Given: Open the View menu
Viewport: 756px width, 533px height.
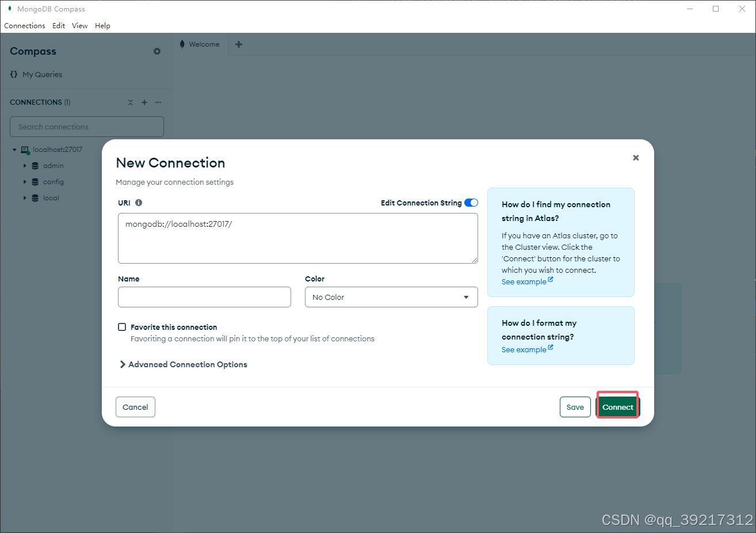Looking at the screenshot, I should tap(80, 26).
